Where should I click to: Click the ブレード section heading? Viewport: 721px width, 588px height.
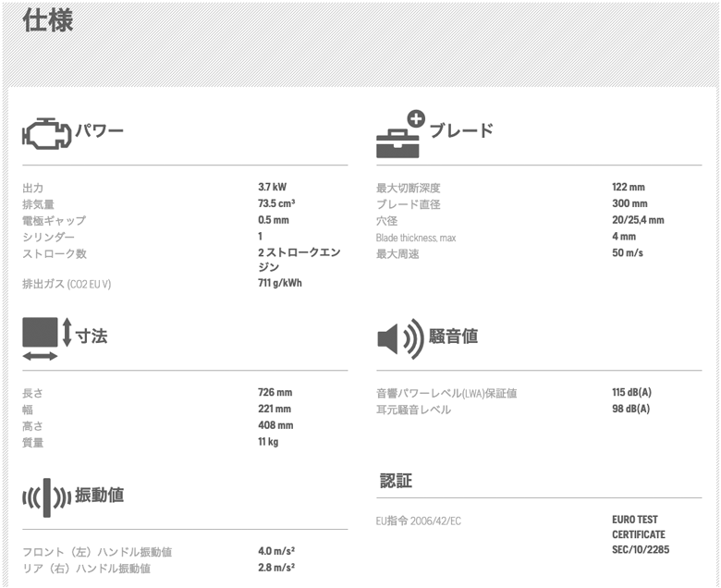pos(461,130)
